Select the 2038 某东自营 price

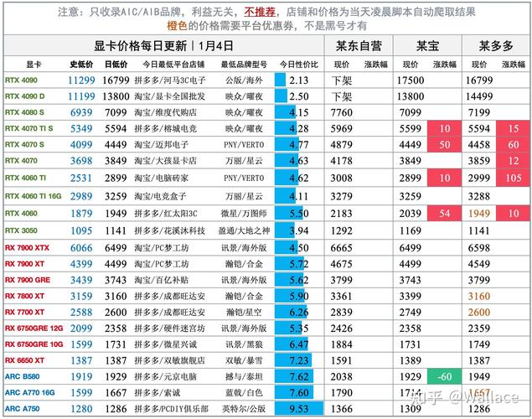click(x=341, y=376)
